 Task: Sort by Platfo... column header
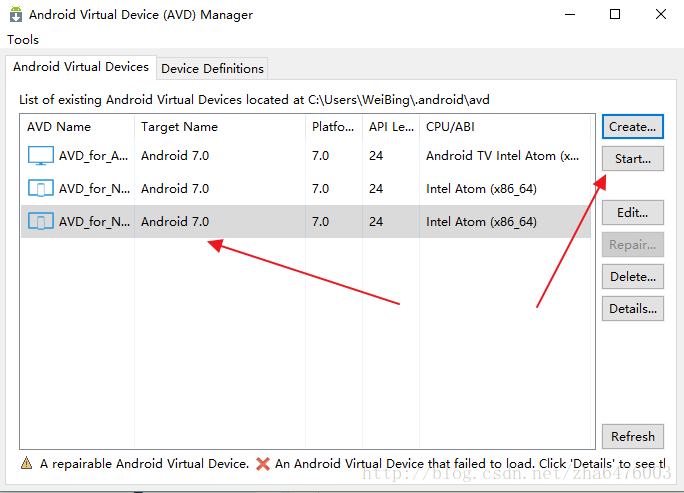tap(334, 127)
